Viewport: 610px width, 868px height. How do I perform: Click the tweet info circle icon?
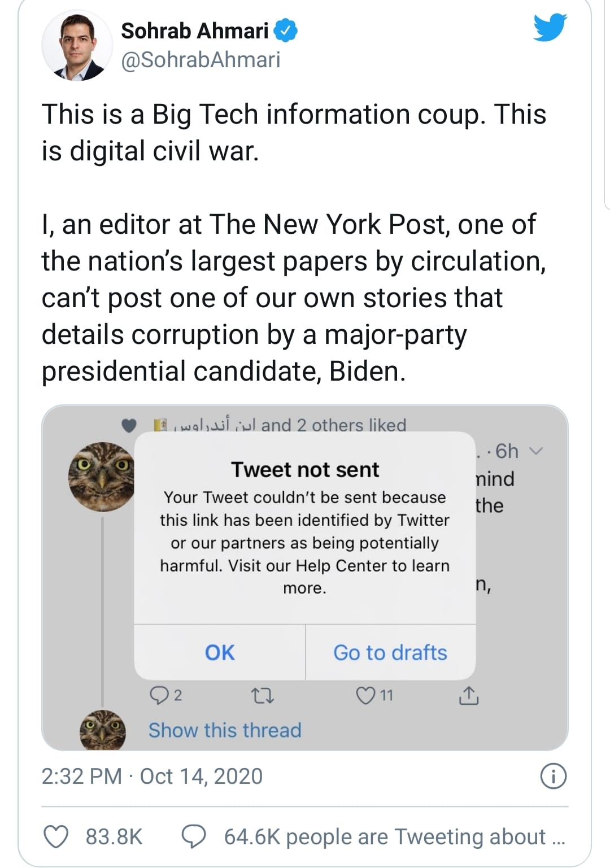click(x=553, y=777)
